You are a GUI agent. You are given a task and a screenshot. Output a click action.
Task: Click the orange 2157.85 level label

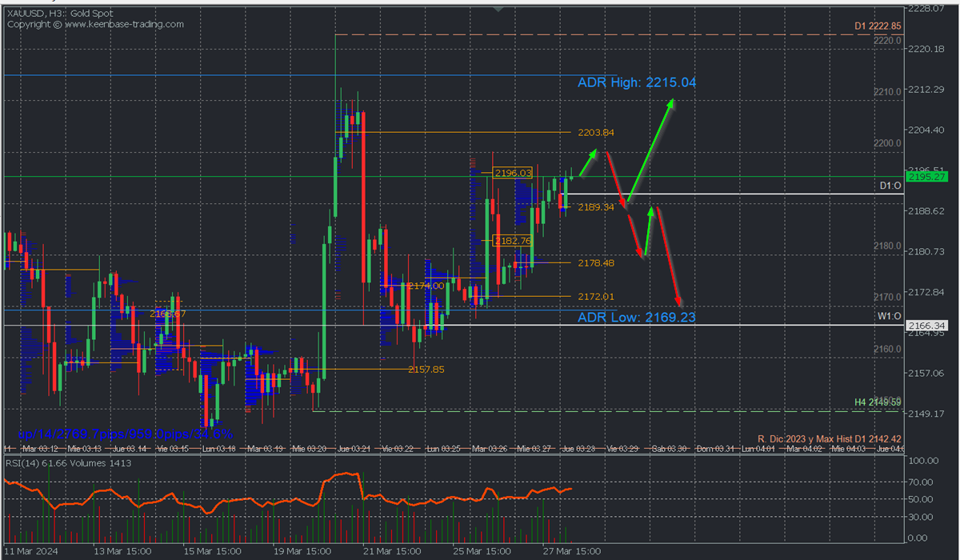point(426,370)
